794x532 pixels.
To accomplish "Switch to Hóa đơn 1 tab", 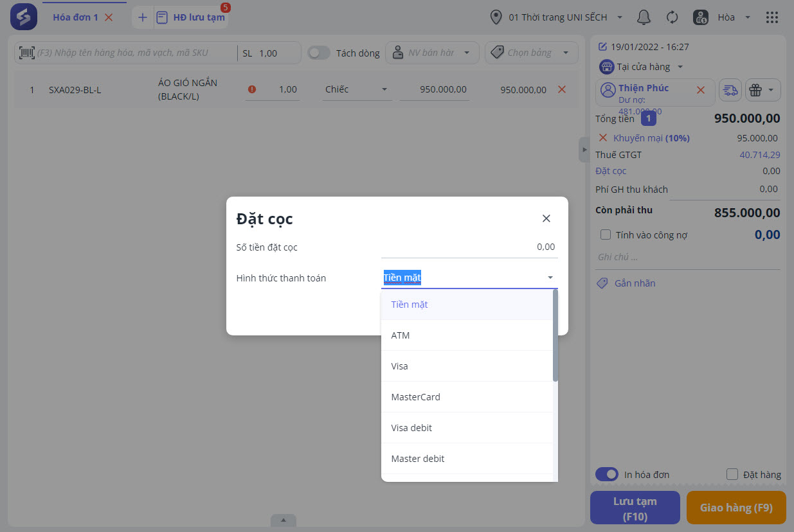I will coord(75,17).
